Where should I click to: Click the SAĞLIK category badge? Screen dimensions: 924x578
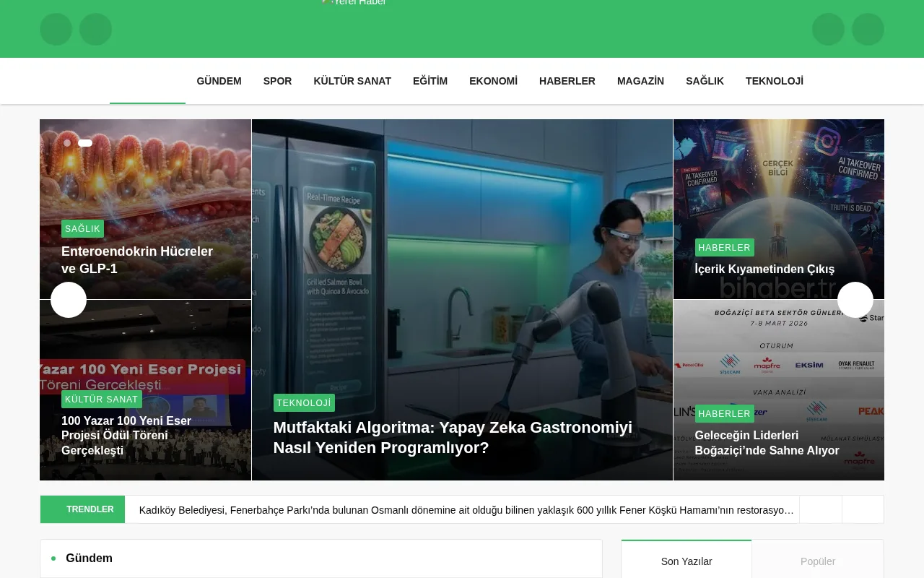(82, 228)
